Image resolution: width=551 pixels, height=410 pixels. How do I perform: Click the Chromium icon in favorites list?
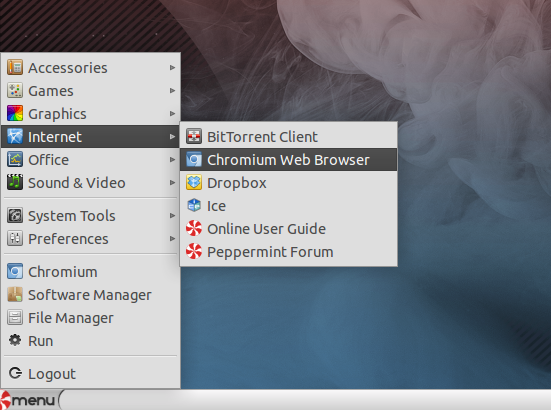(x=15, y=272)
